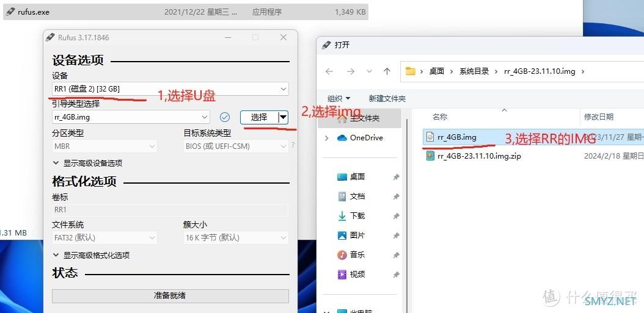Expand 显示高级格式化选项
The image size is (644, 313).
tap(91, 255)
